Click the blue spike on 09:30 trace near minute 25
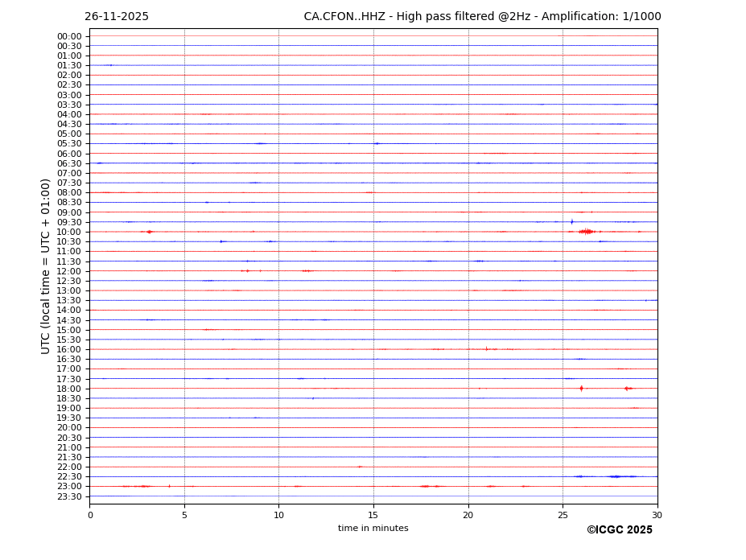 (572, 221)
